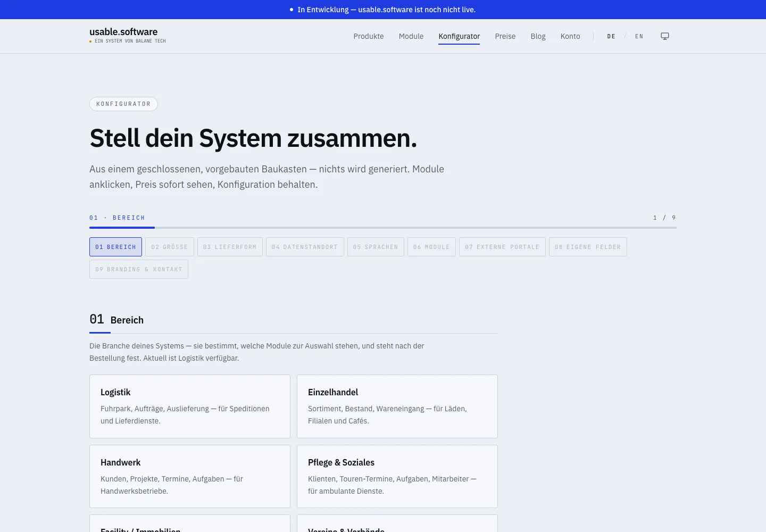Jump to step 06 Module
Viewport: 766px width, 532px height.
coord(431,247)
